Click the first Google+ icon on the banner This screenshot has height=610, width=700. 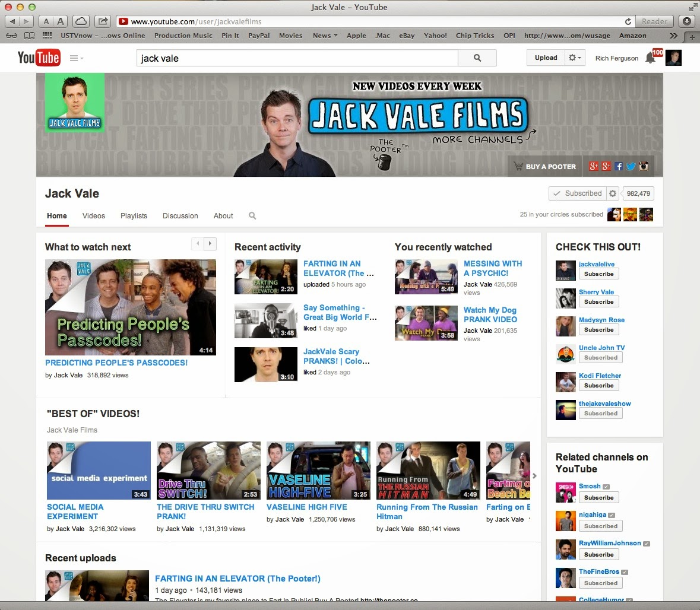click(593, 167)
